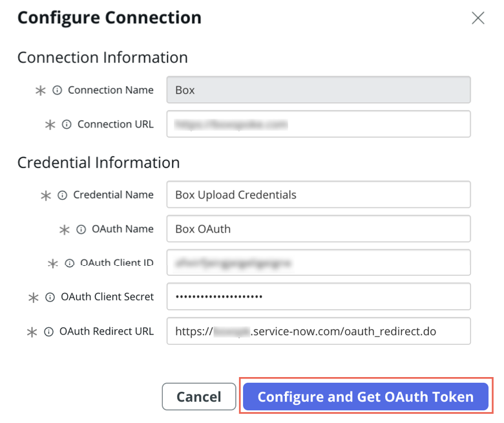Focus the OAuth Client Secret password field
504x423 pixels.
319,296
